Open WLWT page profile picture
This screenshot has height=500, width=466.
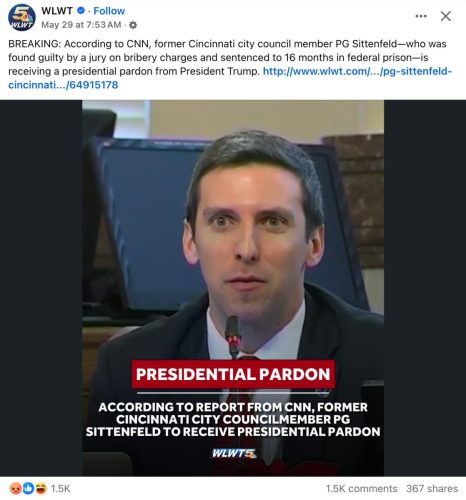[21, 17]
